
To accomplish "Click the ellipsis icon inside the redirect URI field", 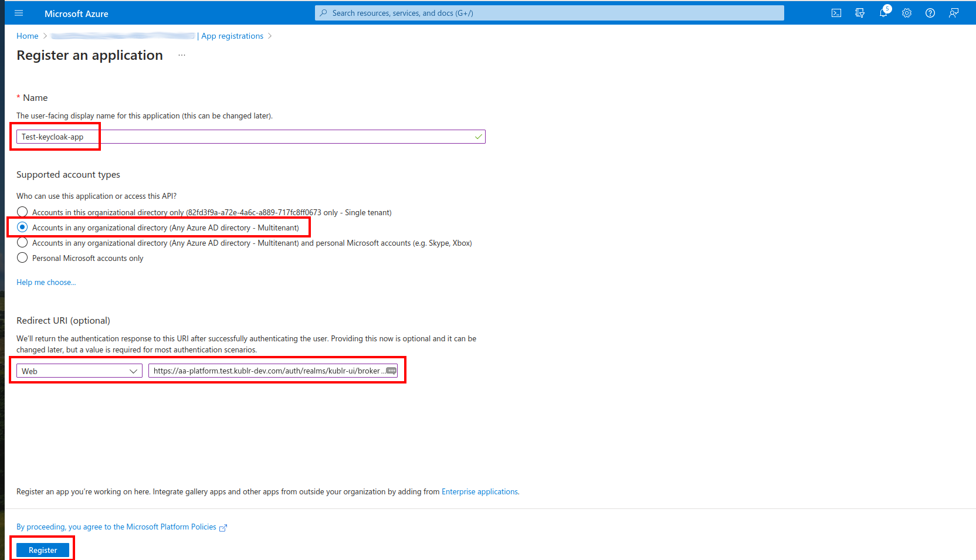I will pos(391,371).
